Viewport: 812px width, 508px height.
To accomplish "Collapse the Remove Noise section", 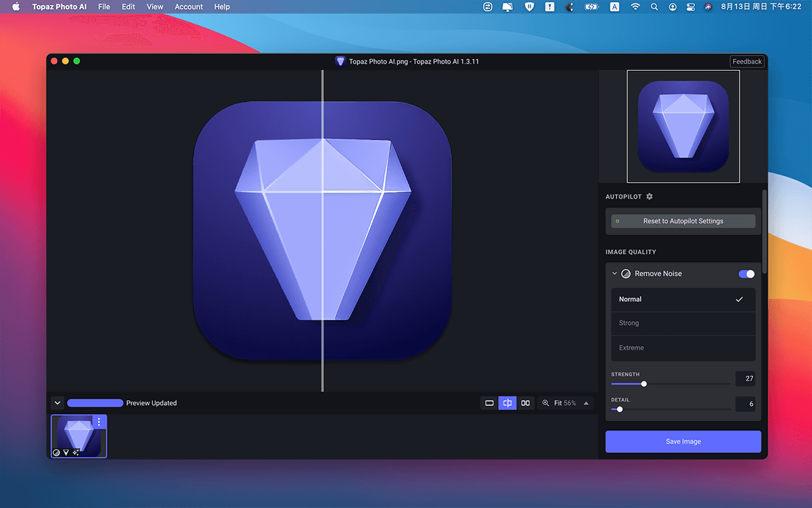I will coord(614,274).
